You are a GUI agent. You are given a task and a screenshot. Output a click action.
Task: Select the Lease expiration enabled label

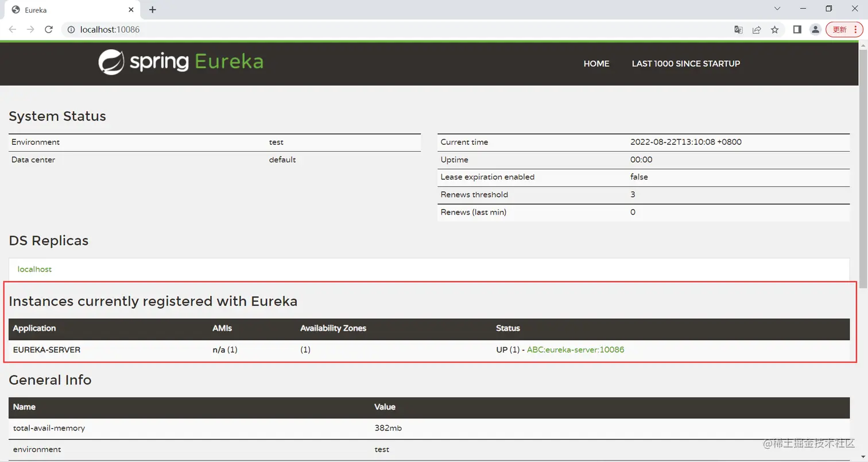487,177
